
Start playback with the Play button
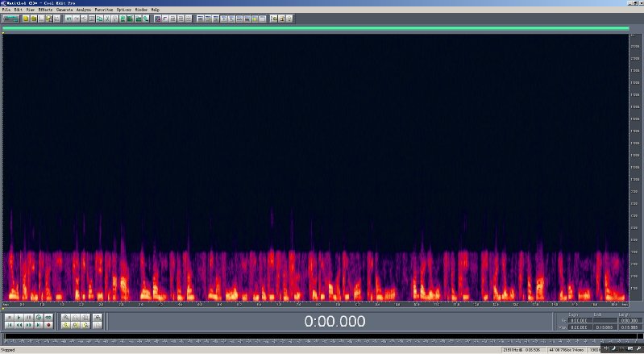tap(19, 318)
